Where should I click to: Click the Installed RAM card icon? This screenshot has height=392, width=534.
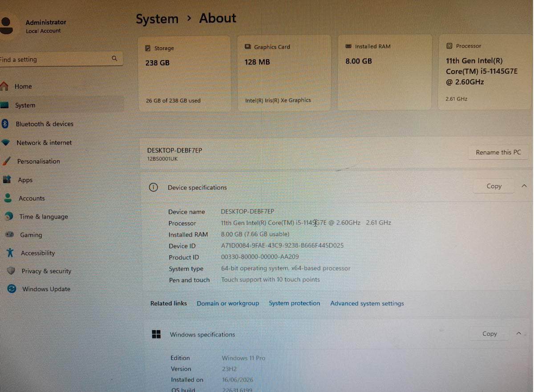348,46
